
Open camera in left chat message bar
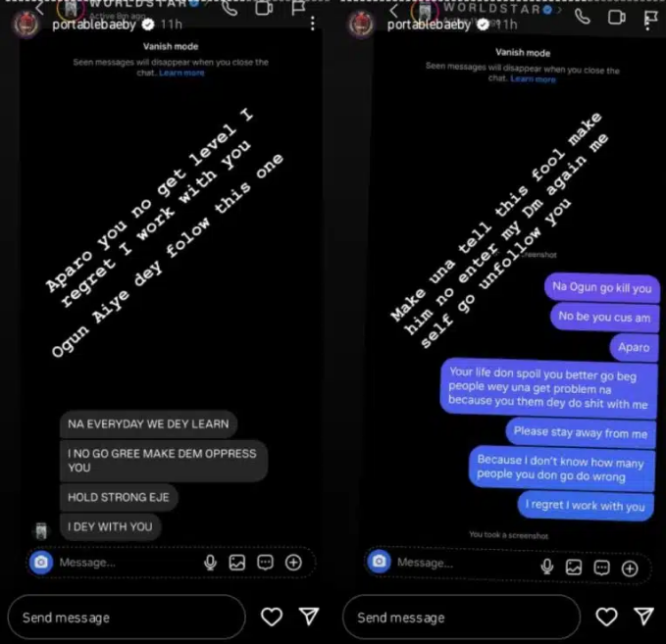click(41, 562)
